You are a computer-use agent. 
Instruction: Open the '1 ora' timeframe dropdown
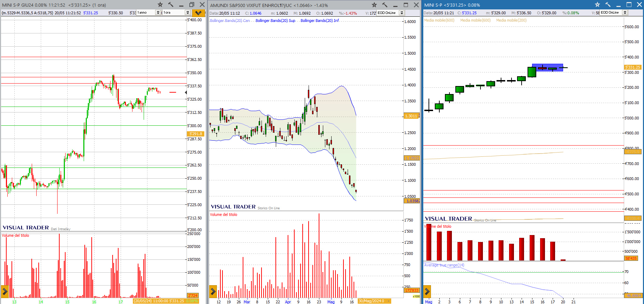tap(188, 13)
